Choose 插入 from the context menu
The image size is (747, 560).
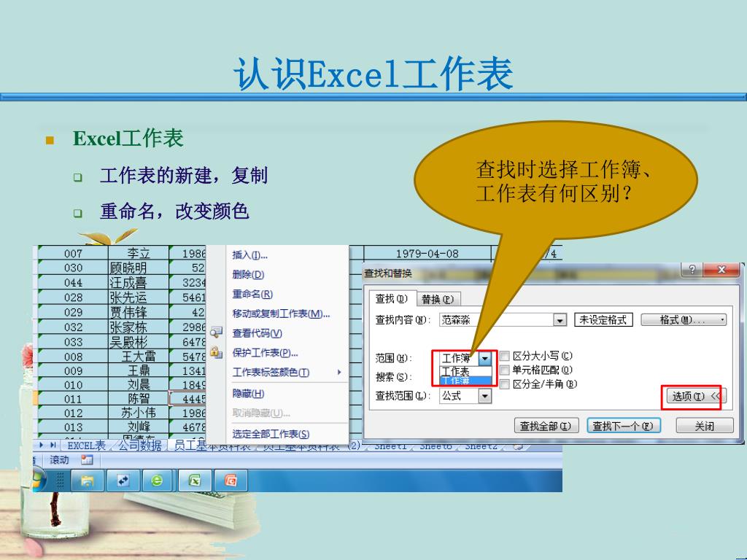pyautogui.click(x=249, y=255)
